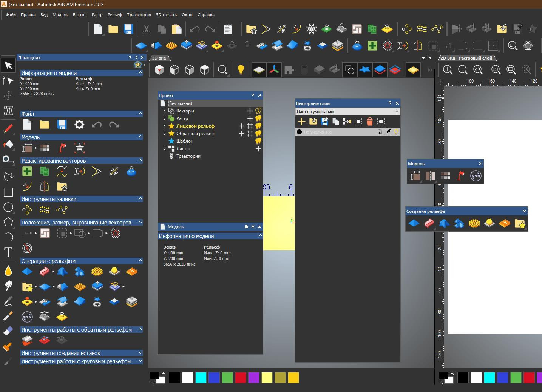Choose the rectangle drawing tool
Screen dimensions: 542x392
(8, 192)
